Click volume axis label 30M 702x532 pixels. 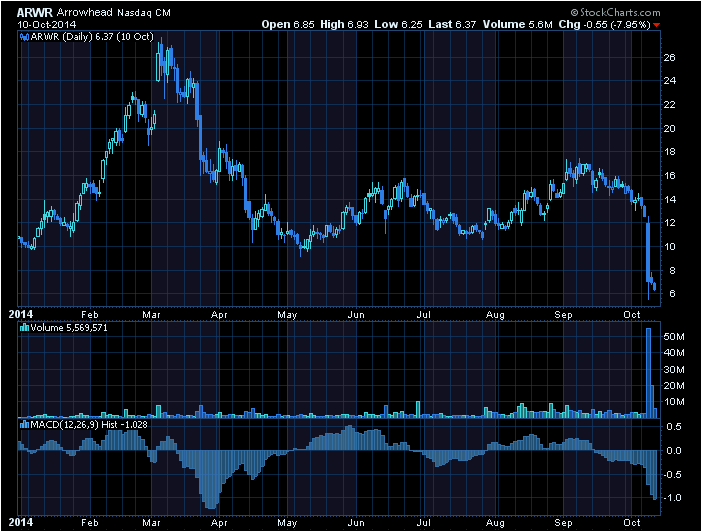click(674, 369)
